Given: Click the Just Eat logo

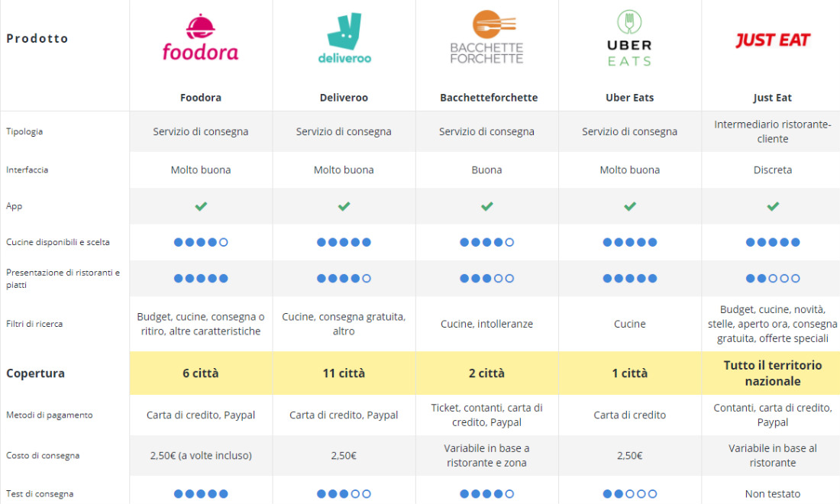Looking at the screenshot, I should point(772,40).
